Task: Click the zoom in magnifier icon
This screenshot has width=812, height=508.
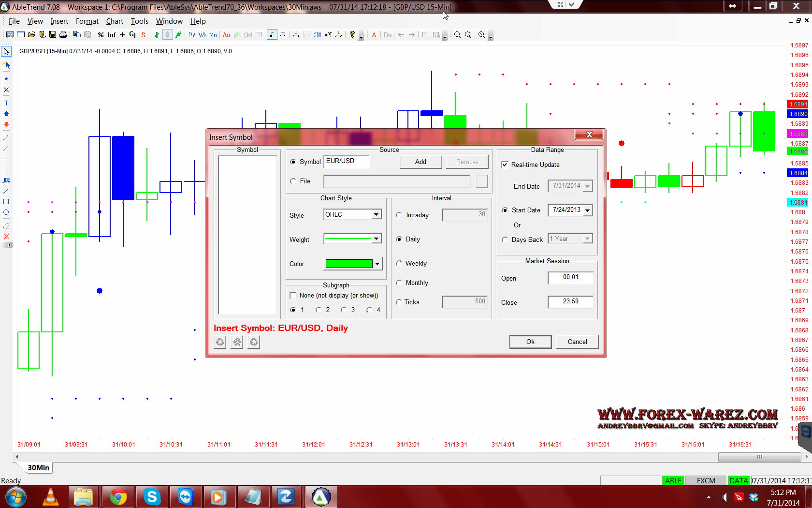Action: click(457, 35)
